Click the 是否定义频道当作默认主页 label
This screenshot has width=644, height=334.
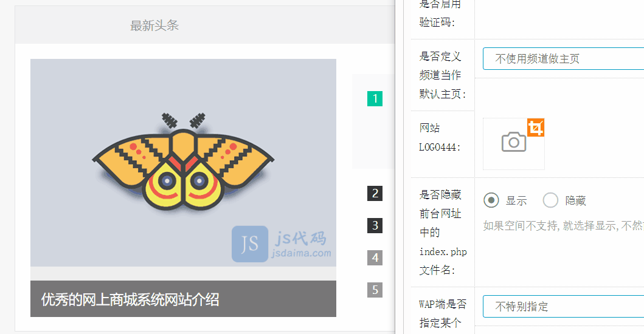point(441,75)
